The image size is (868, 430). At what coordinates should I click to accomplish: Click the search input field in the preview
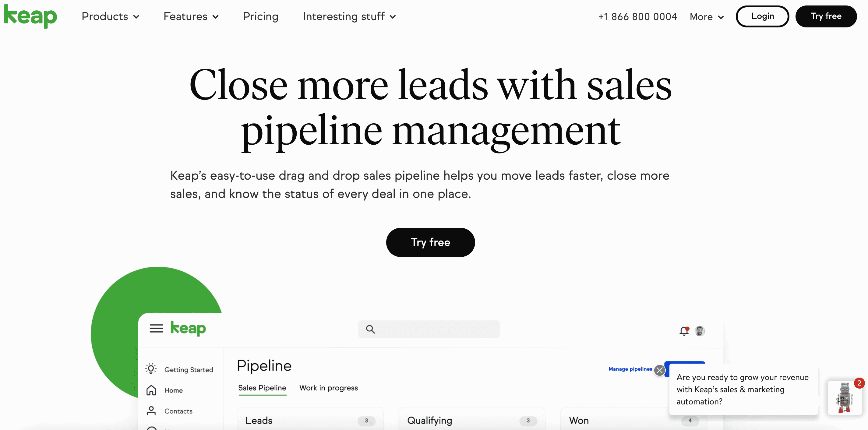click(x=429, y=329)
